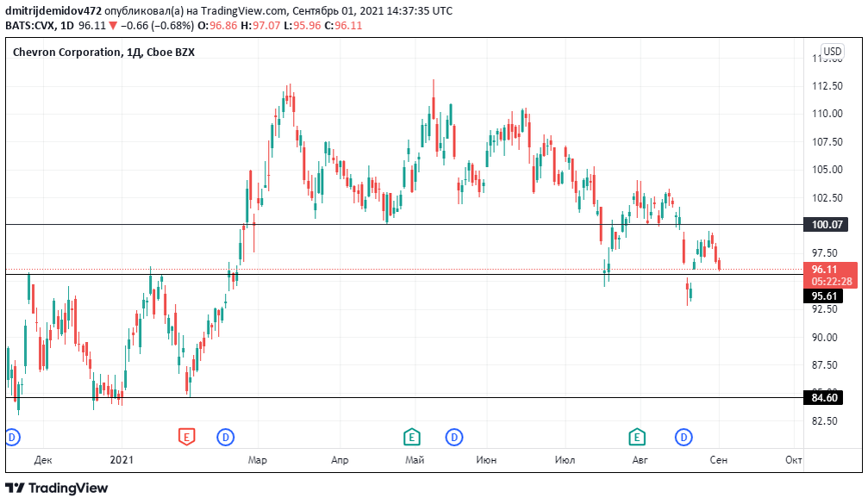This screenshot has width=868, height=504.
Task: Click the red earnings E marker after 2021
Action: click(186, 437)
